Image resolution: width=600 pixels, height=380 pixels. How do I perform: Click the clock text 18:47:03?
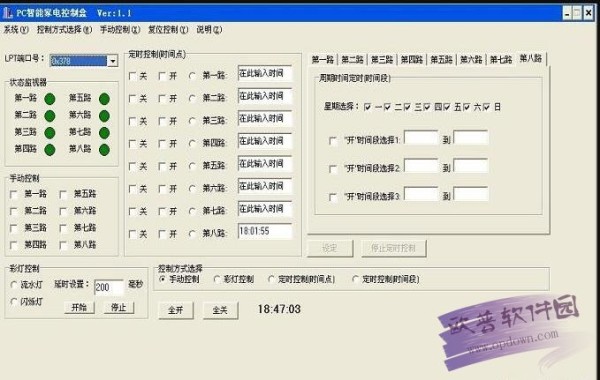(x=279, y=309)
